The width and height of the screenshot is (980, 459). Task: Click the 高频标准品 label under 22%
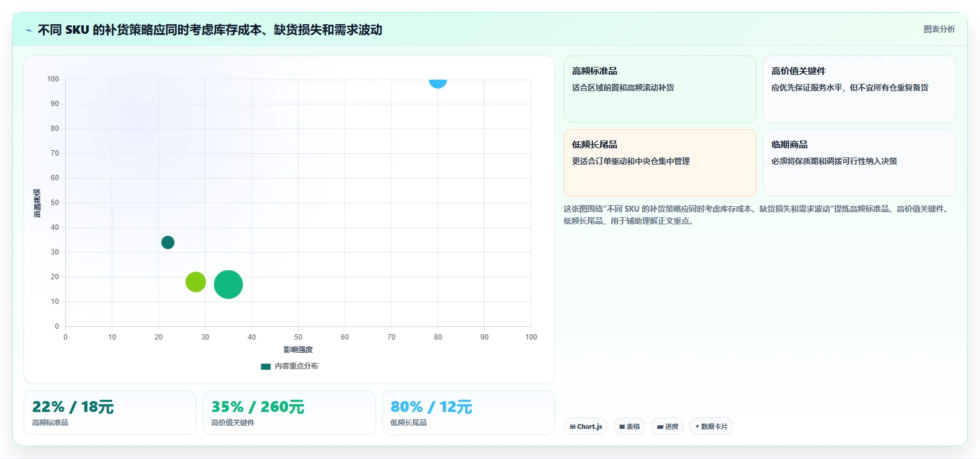pyautogui.click(x=50, y=423)
